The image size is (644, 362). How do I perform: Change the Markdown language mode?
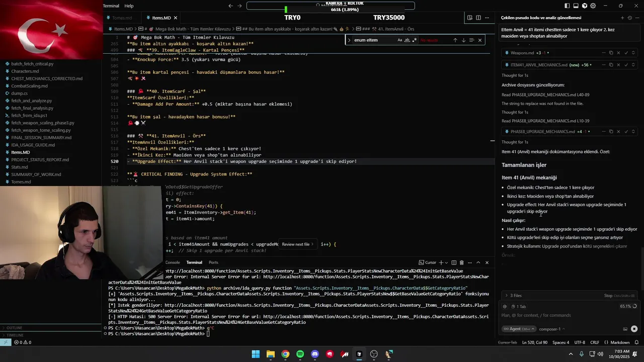tap(620, 342)
